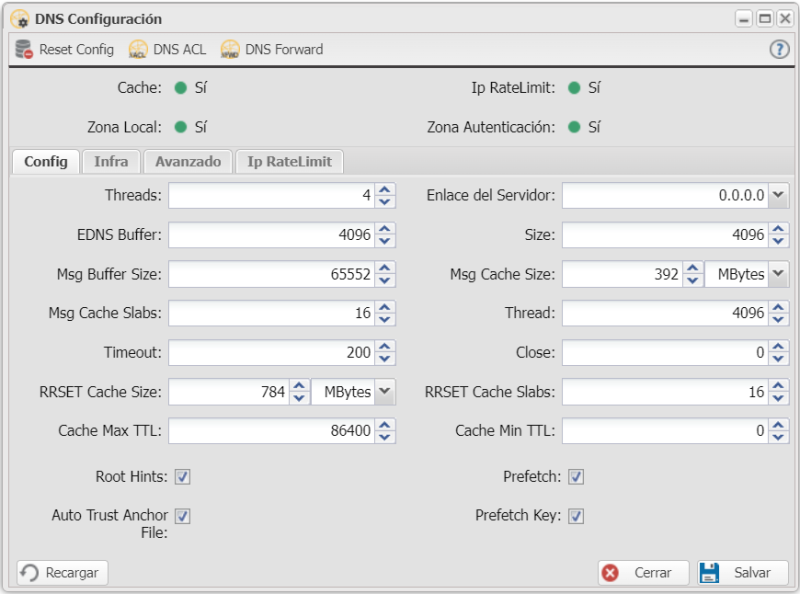
Task: Click the Recargar button
Action: (60, 572)
